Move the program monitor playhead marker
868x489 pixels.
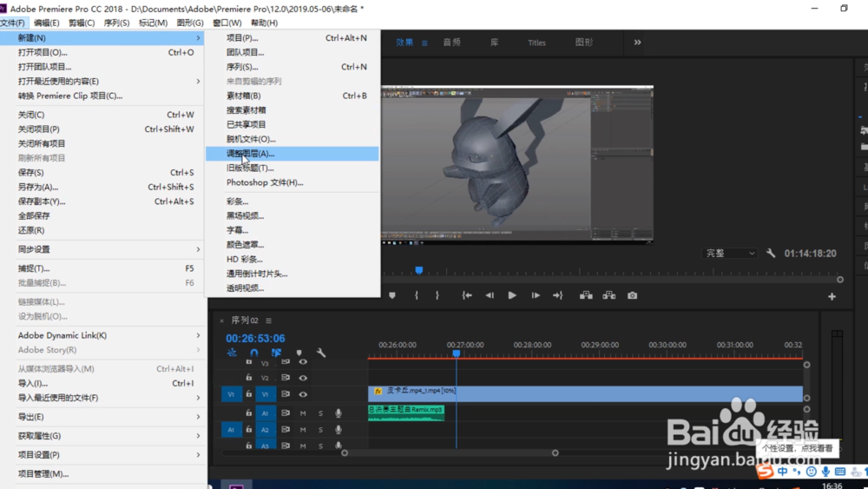(x=419, y=270)
